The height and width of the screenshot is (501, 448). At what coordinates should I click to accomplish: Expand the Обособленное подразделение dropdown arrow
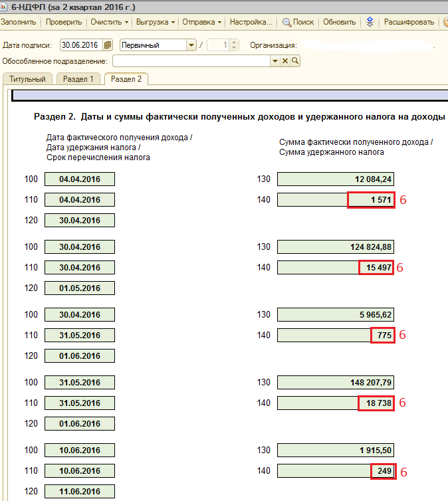tap(275, 60)
